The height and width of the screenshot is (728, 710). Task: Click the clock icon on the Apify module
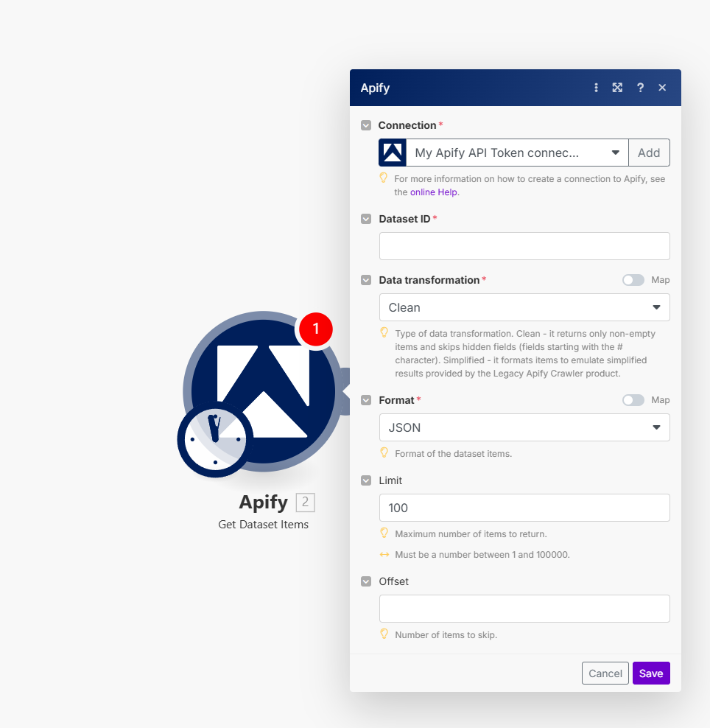[x=214, y=440]
